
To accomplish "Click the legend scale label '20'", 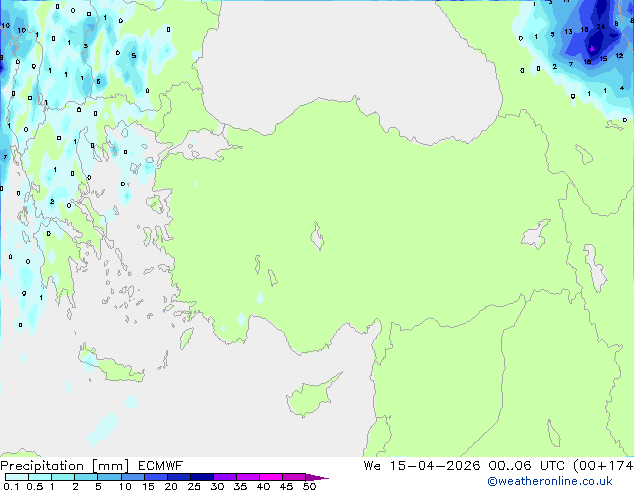I will point(171,486).
